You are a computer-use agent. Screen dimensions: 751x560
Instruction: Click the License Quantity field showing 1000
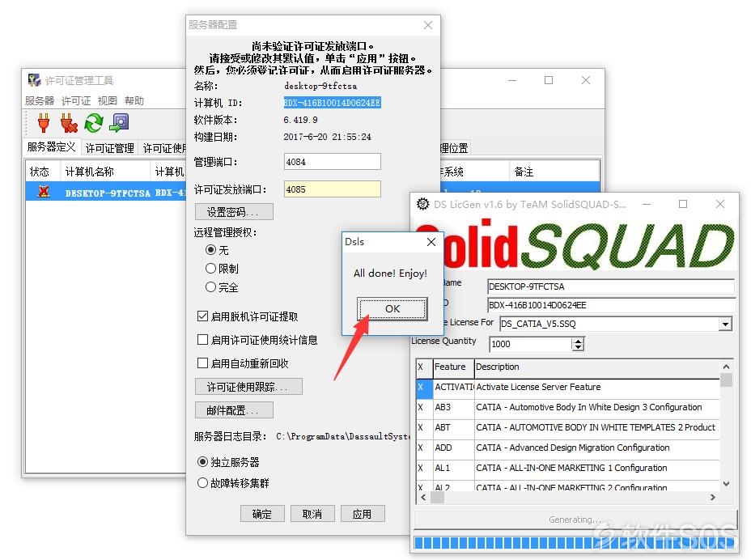coord(531,344)
